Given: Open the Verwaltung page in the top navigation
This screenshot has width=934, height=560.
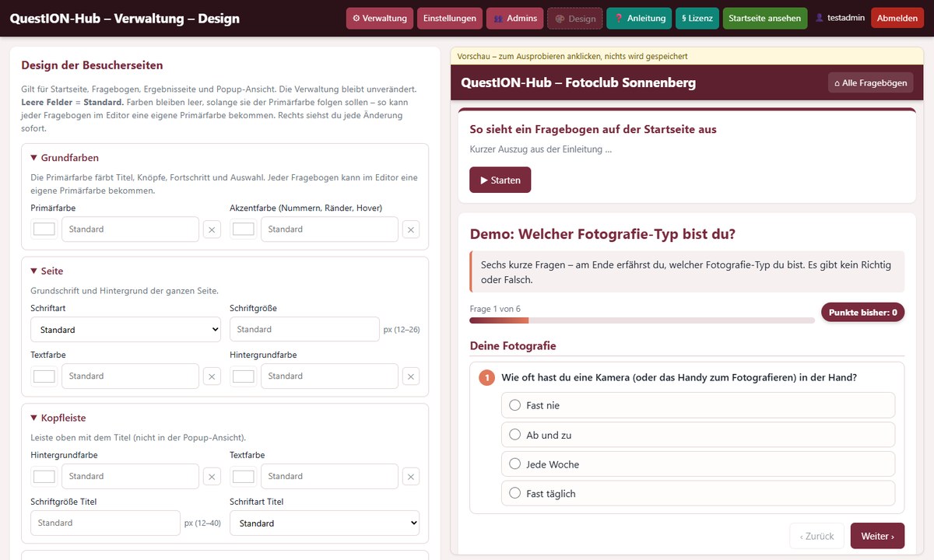Looking at the screenshot, I should [380, 19].
